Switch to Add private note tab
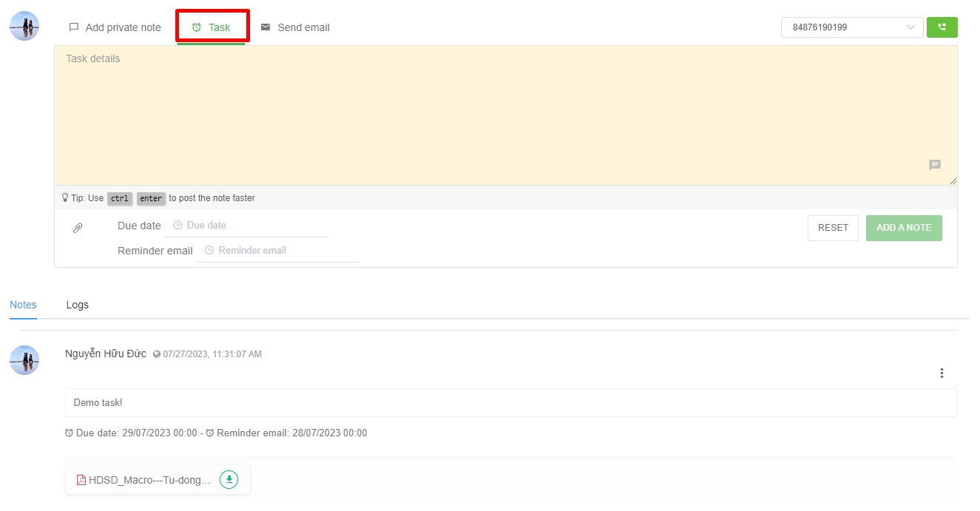The width and height of the screenshot is (980, 511). [x=115, y=27]
